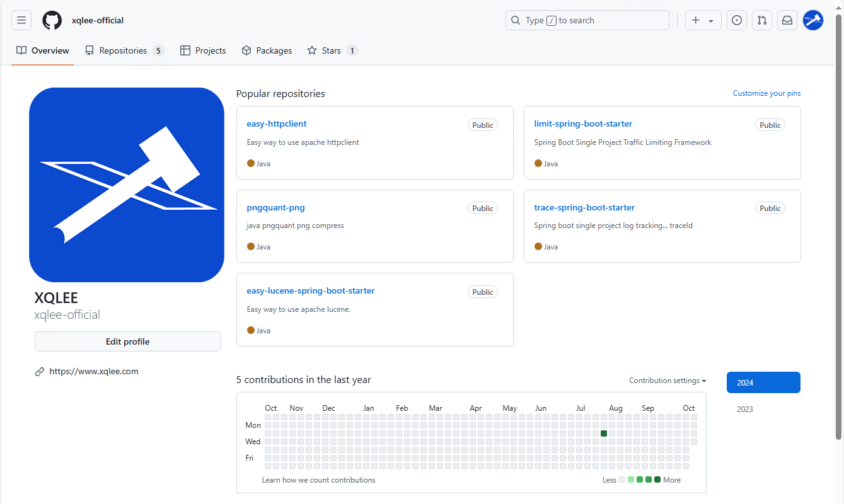Viewport: 844px width, 504px height.
Task: Visit the https://www.xqlee.com website link
Action: (94, 372)
